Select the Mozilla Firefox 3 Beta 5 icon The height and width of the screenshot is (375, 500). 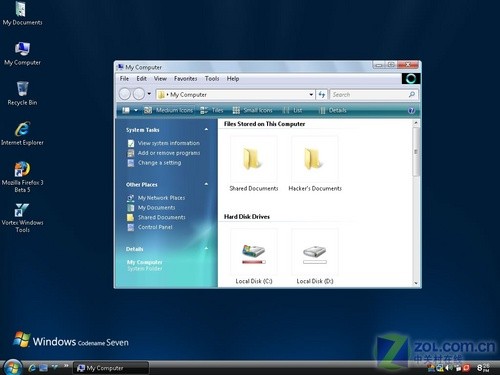click(x=22, y=177)
